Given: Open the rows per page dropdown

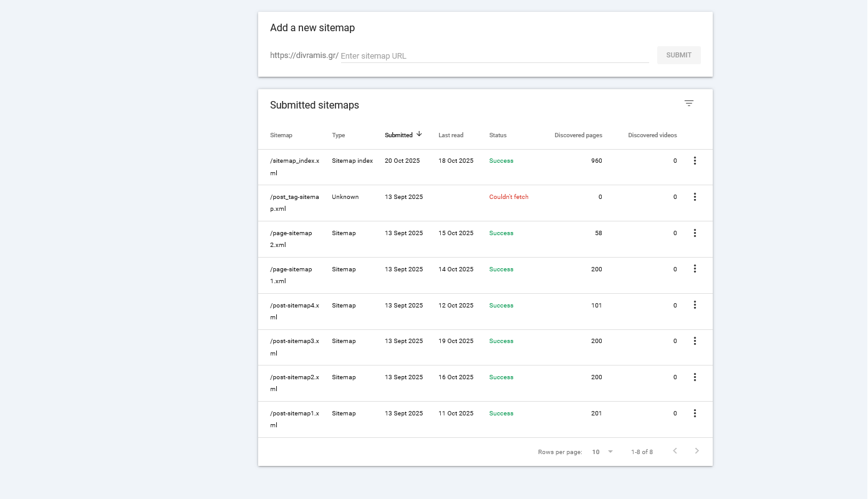Looking at the screenshot, I should pyautogui.click(x=601, y=451).
